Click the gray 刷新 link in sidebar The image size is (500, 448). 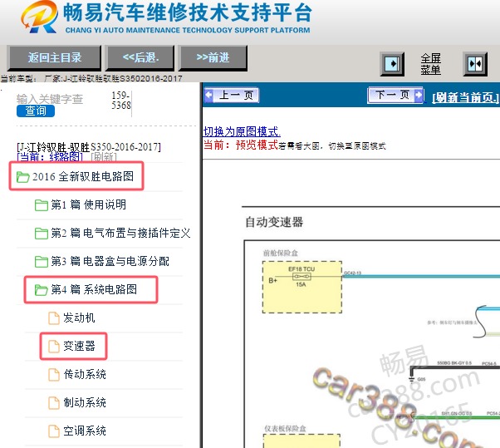click(104, 157)
